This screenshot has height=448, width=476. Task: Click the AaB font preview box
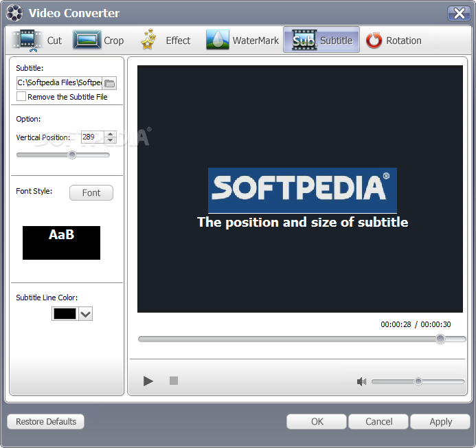coord(61,243)
